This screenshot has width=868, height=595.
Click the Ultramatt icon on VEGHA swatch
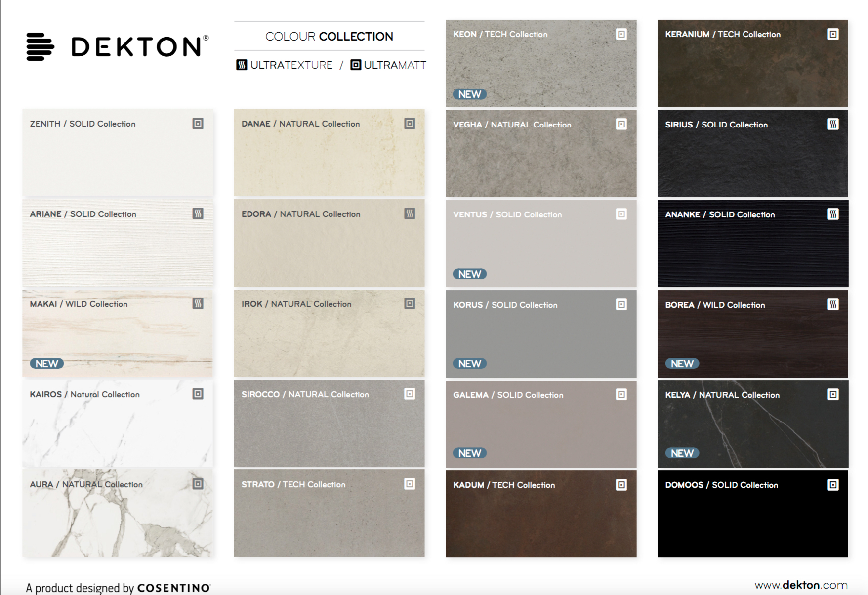[x=621, y=124]
